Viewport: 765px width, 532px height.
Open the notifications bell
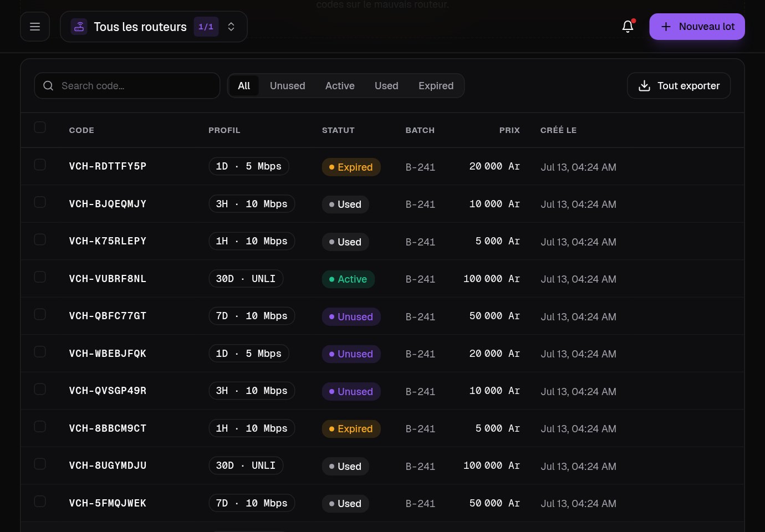pos(628,27)
